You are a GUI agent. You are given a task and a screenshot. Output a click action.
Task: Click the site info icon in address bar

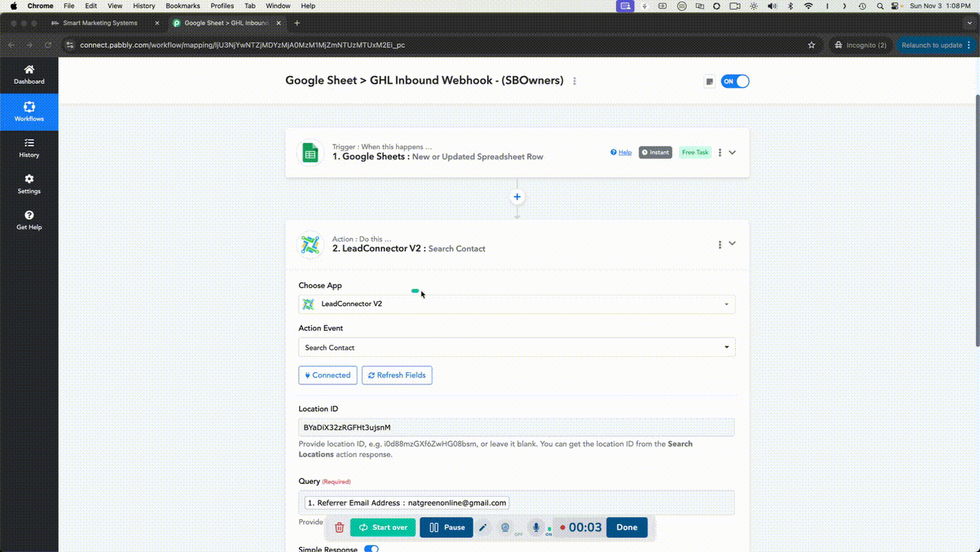coord(69,45)
